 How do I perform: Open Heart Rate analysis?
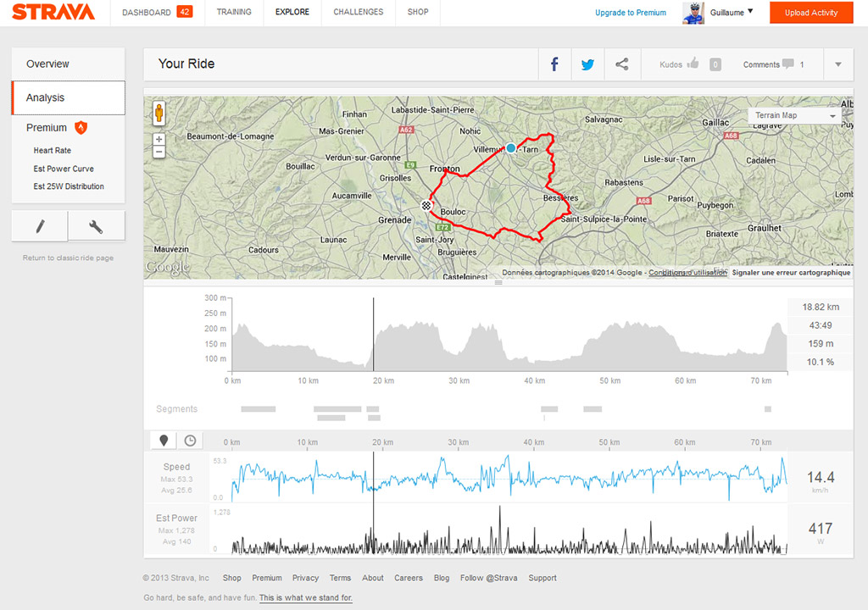click(52, 151)
